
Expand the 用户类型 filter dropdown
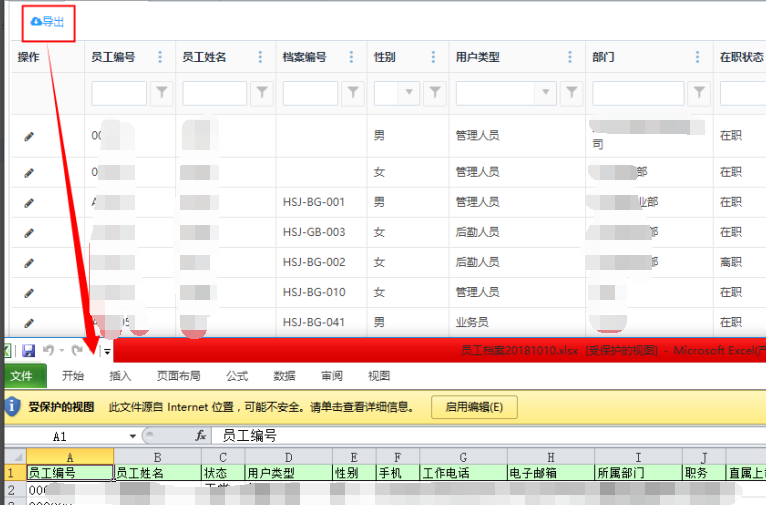point(545,93)
